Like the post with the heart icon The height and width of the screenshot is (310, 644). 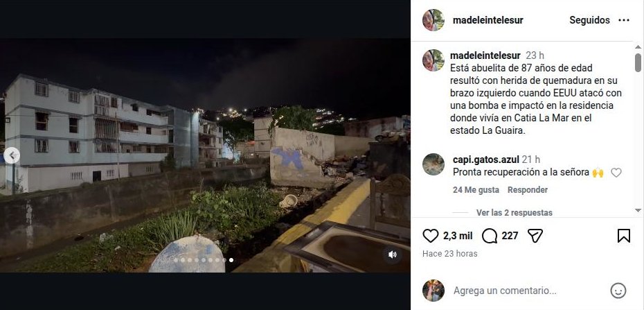tap(431, 236)
